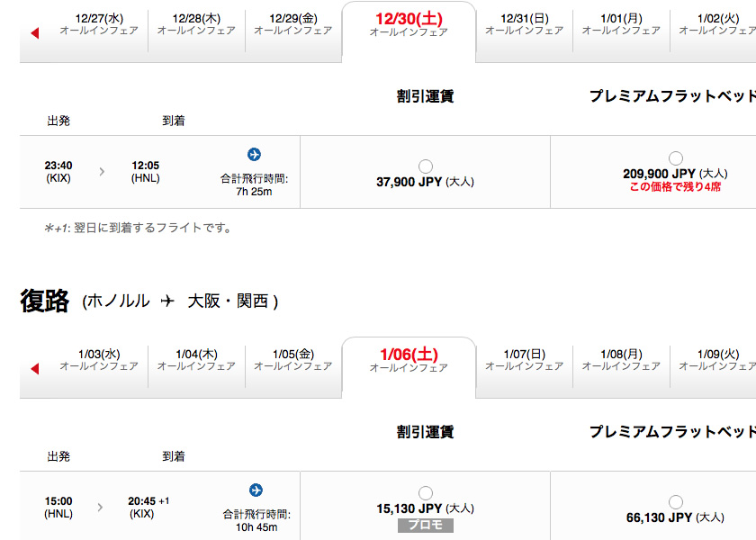Click the airplane icon on KIX–HNL flight
Screen dimensions: 756x540
coord(254,154)
